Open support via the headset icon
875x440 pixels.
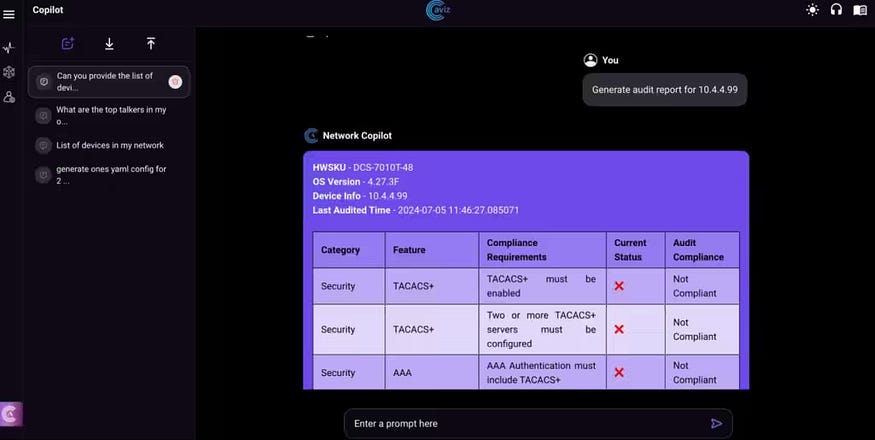click(x=836, y=10)
